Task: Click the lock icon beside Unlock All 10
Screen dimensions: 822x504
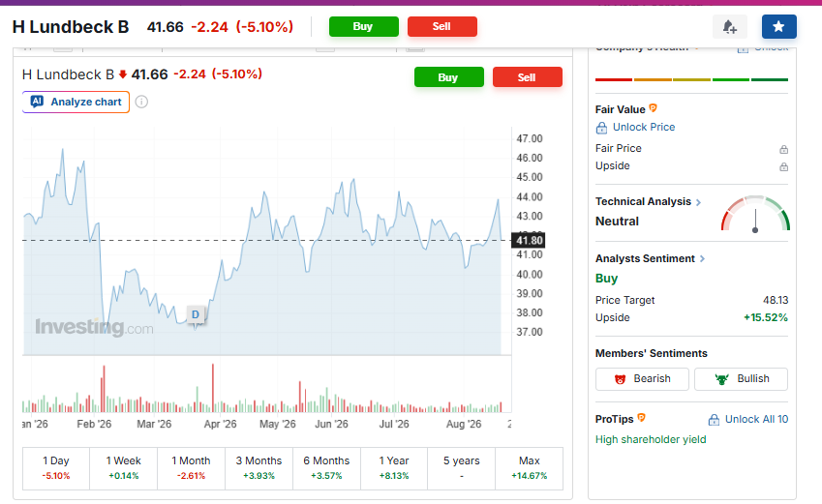Action: coord(714,420)
